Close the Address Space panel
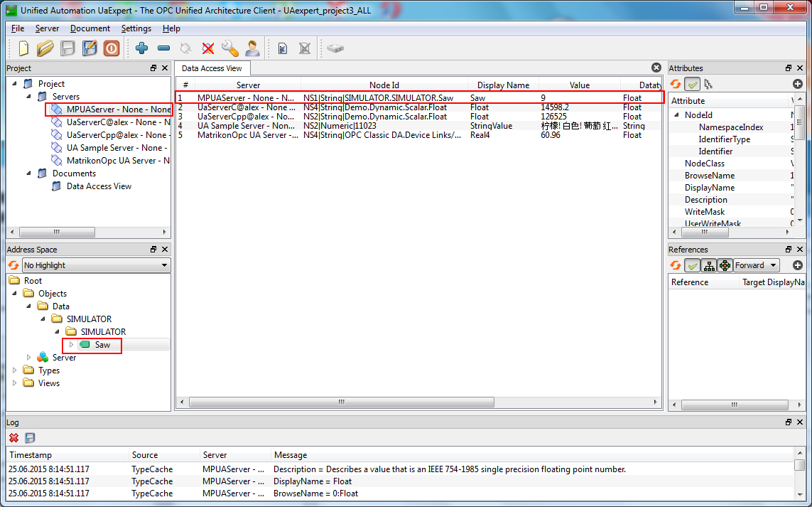Viewport: 812px width, 507px height. pyautogui.click(x=165, y=250)
